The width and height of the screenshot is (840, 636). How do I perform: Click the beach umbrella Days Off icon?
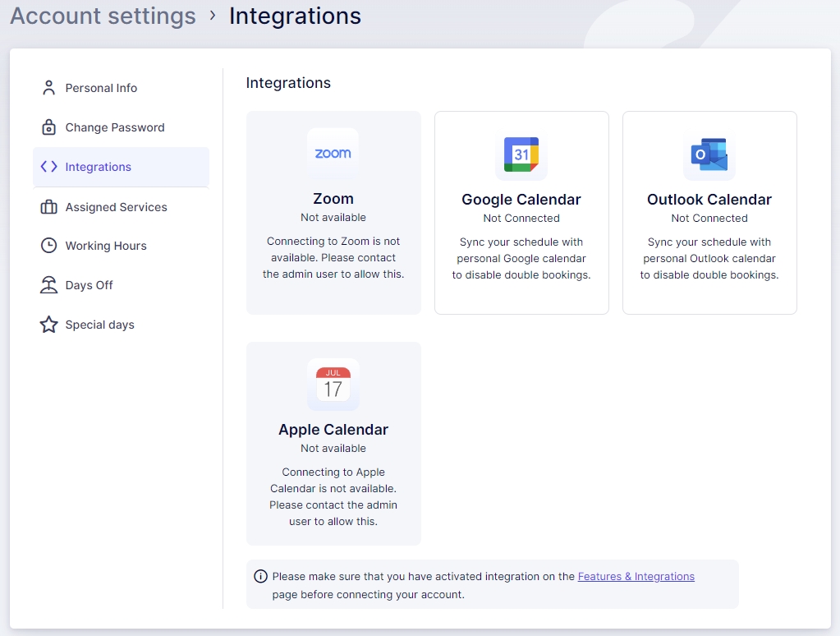point(48,285)
